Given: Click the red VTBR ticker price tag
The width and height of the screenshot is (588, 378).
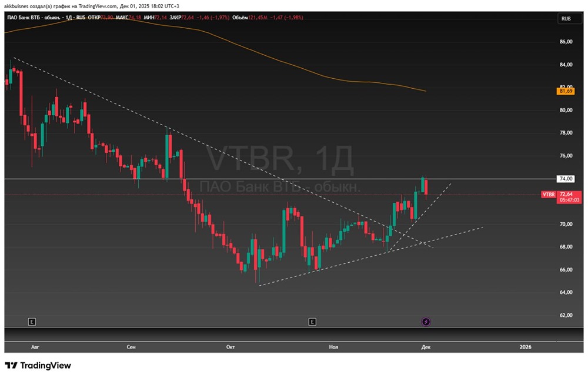Looking at the screenshot, I should (x=549, y=194).
